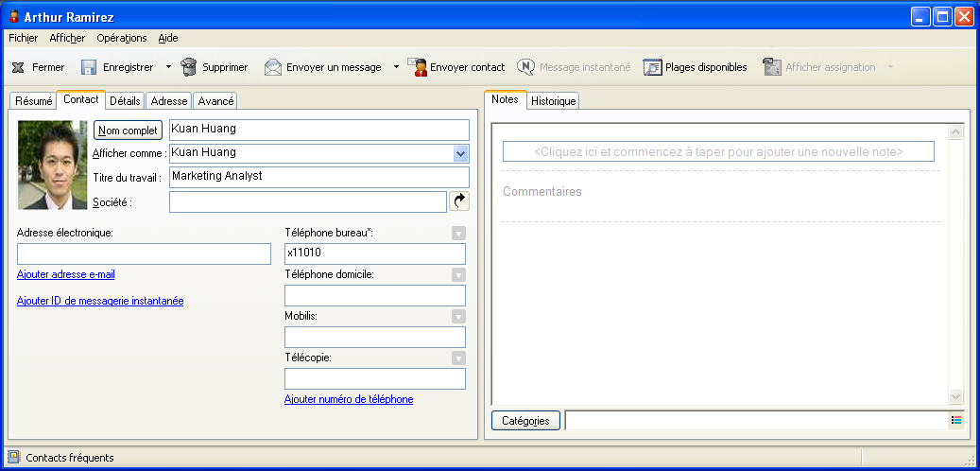The width and height of the screenshot is (980, 471).
Task: Click the color list icon next to Catégories
Action: [x=955, y=420]
